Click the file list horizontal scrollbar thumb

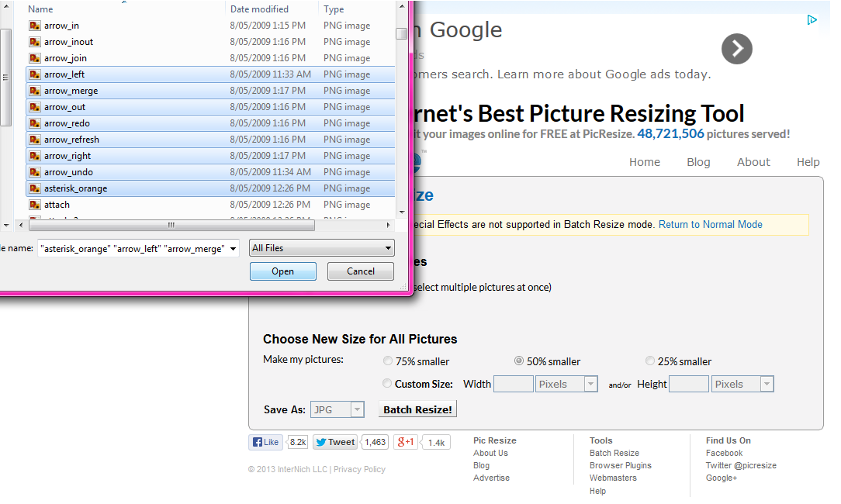click(171, 225)
